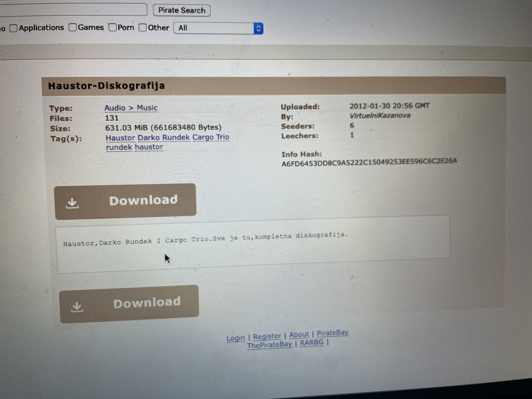Click the torrent description text
532x399 pixels.
pyautogui.click(x=205, y=239)
